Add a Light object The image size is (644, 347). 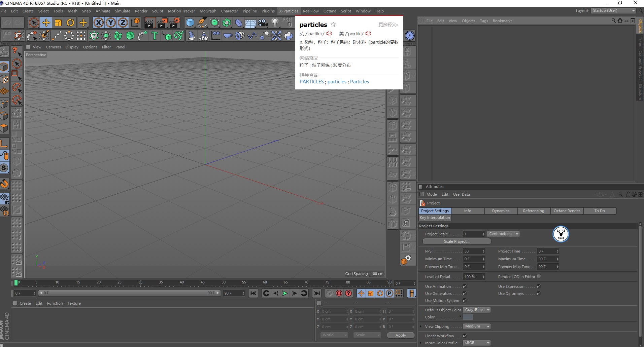click(275, 23)
